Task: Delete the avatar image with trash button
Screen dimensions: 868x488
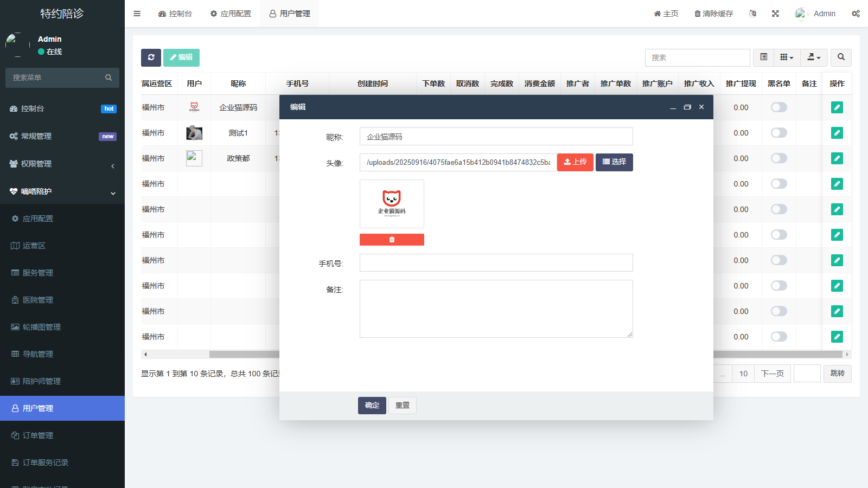Action: pyautogui.click(x=392, y=240)
